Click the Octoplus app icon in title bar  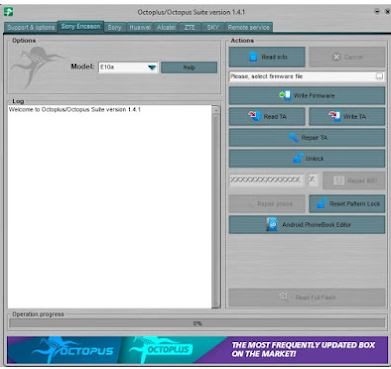click(x=9, y=12)
